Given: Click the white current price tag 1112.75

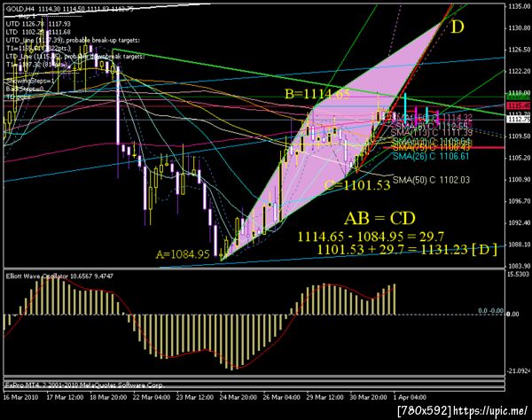Looking at the screenshot, I should 518,120.
